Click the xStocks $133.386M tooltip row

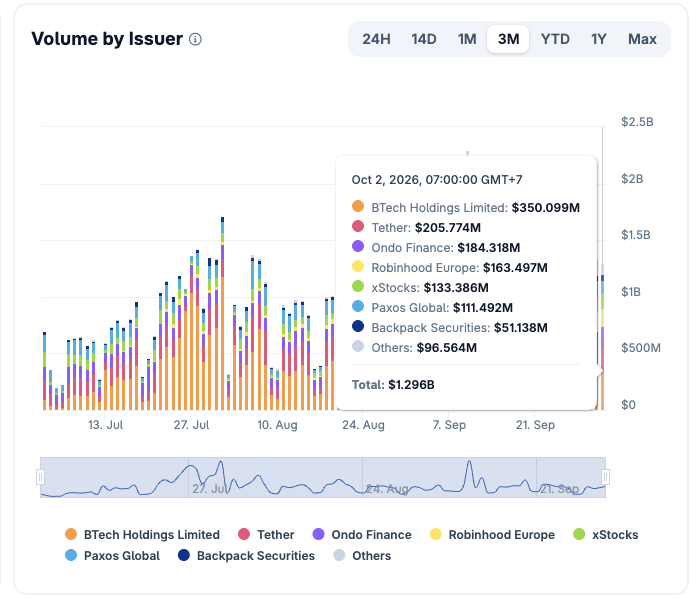[420, 288]
